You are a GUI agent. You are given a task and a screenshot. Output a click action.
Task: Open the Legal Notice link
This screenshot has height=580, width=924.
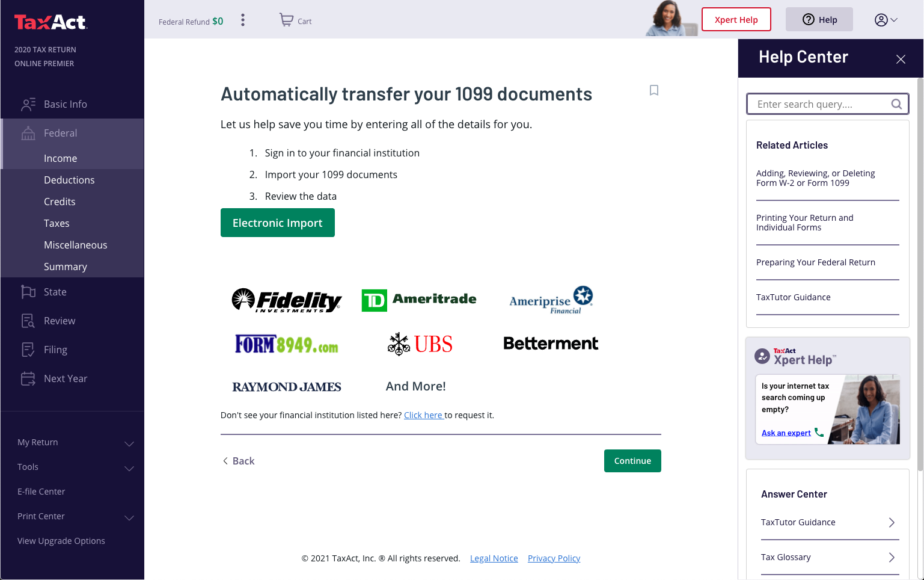click(x=494, y=558)
